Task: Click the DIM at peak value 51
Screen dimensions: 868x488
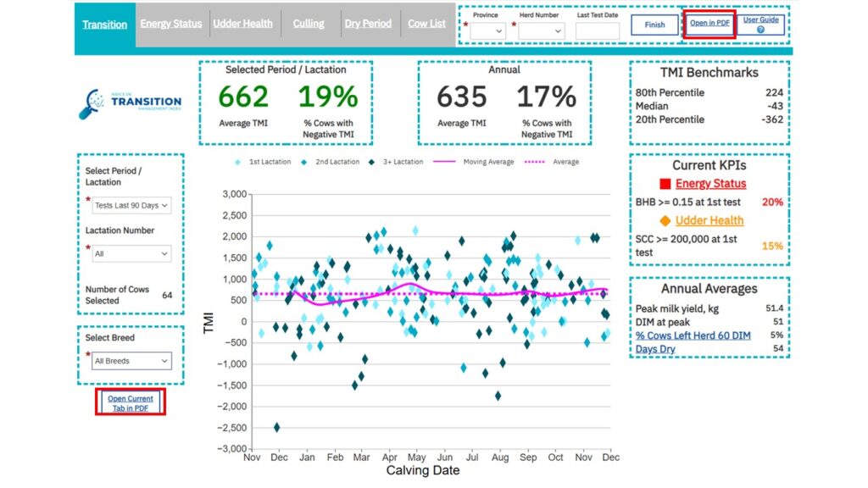Action: coord(778,321)
